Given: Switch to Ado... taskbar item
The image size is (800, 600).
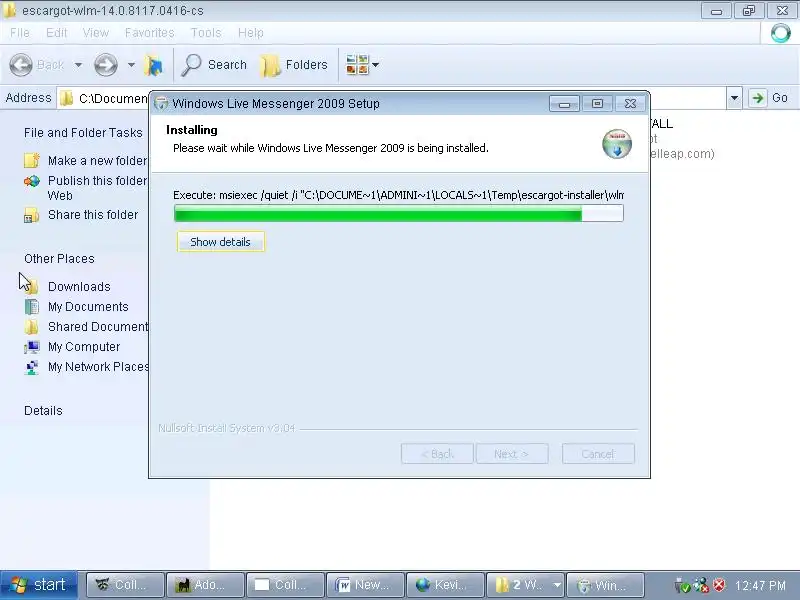Looking at the screenshot, I should point(206,585).
